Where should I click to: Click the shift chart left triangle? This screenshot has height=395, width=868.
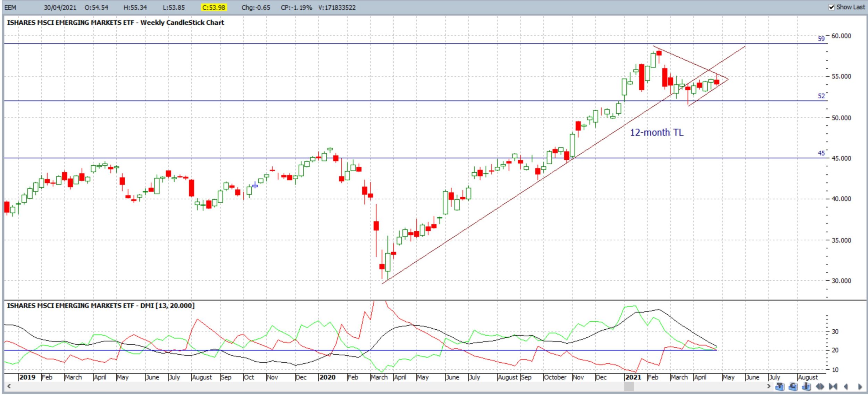(x=846, y=386)
